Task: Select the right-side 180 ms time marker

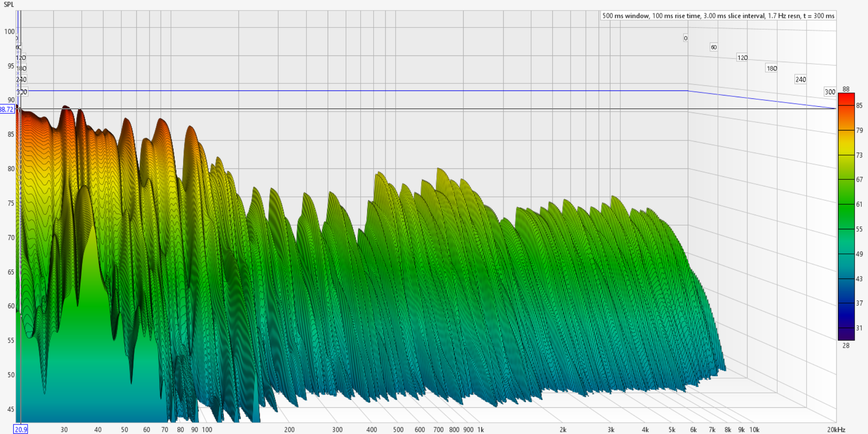Action: (771, 69)
